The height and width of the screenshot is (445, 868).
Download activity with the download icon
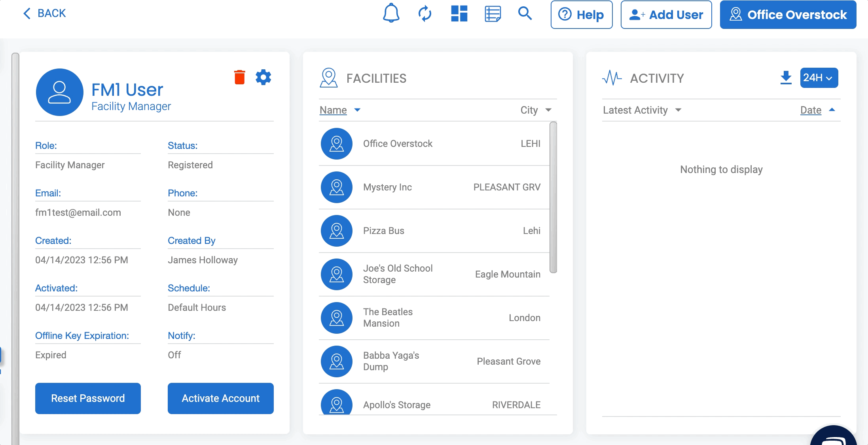pyautogui.click(x=786, y=78)
